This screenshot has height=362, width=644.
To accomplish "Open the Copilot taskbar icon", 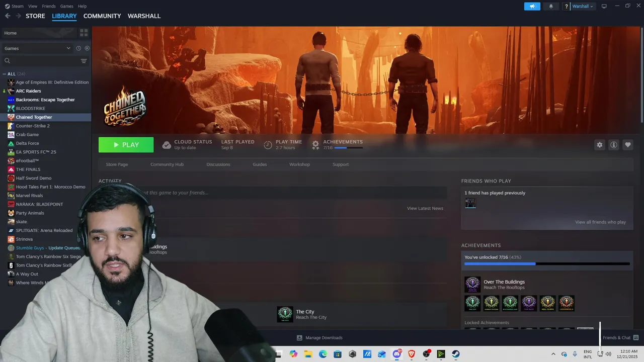I will (293, 354).
